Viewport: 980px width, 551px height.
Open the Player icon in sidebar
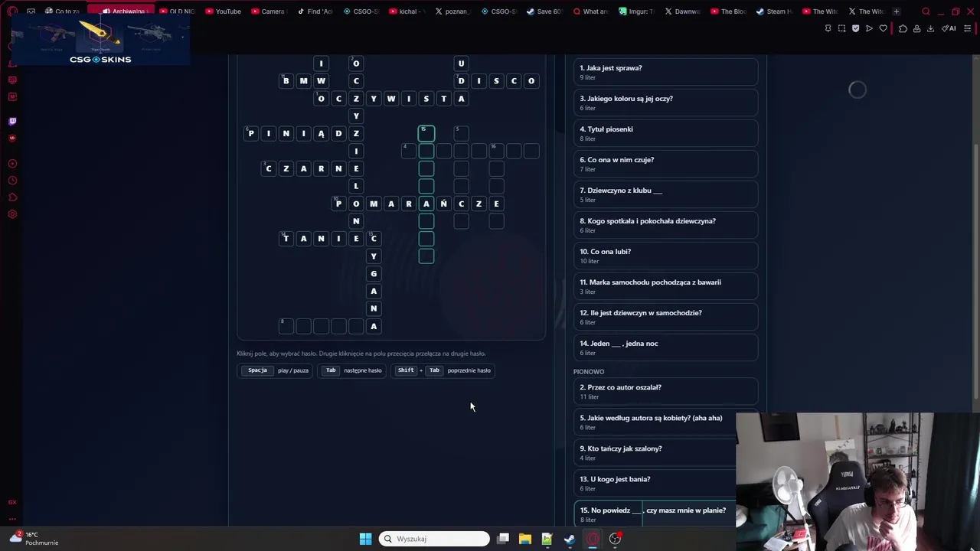point(12,164)
